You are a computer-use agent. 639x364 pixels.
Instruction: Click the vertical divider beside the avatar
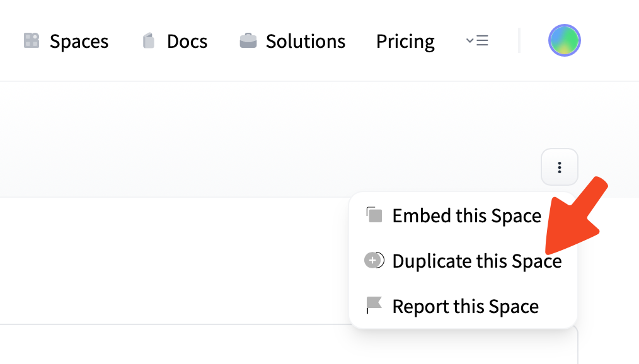pos(519,41)
